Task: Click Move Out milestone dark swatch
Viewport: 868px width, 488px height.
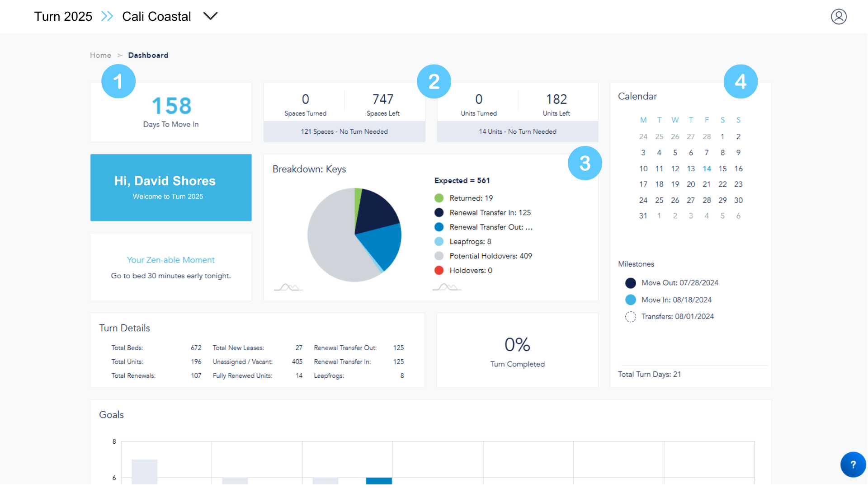Action: click(630, 283)
